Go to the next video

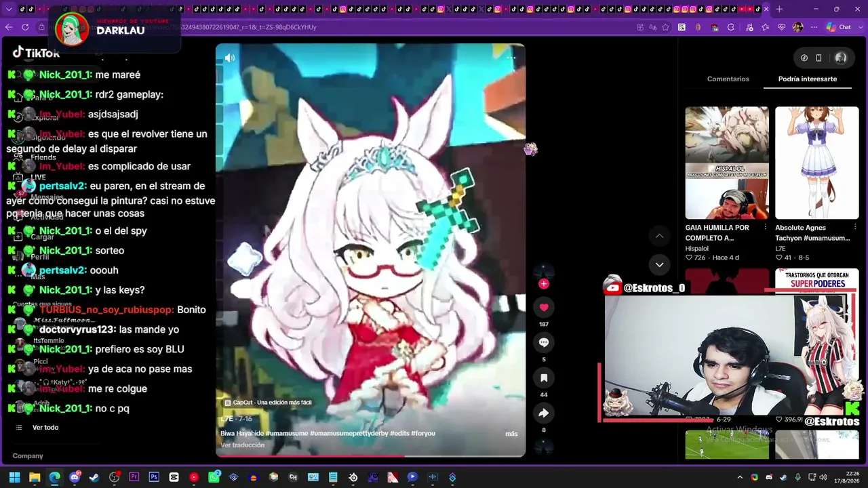659,264
